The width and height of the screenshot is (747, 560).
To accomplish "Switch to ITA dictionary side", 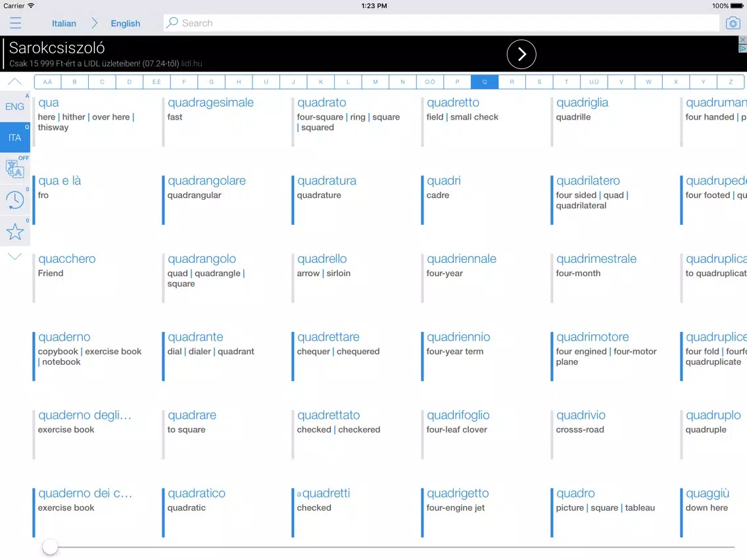I will tap(14, 137).
